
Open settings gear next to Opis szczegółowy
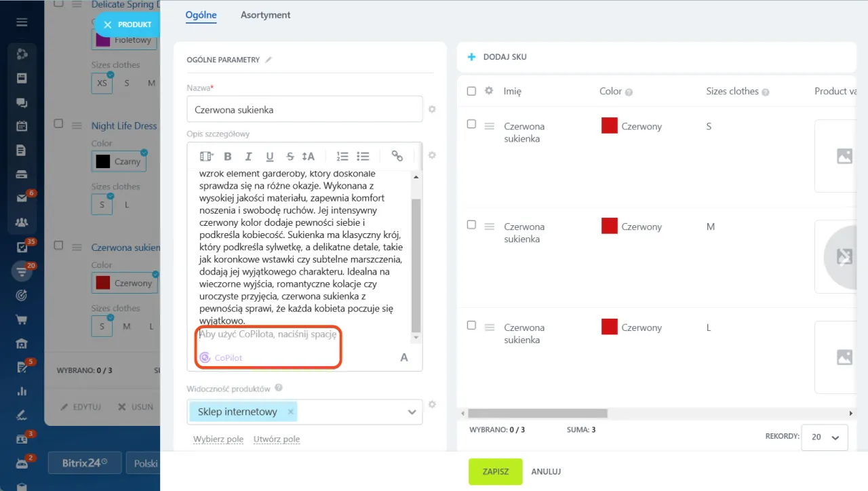432,155
